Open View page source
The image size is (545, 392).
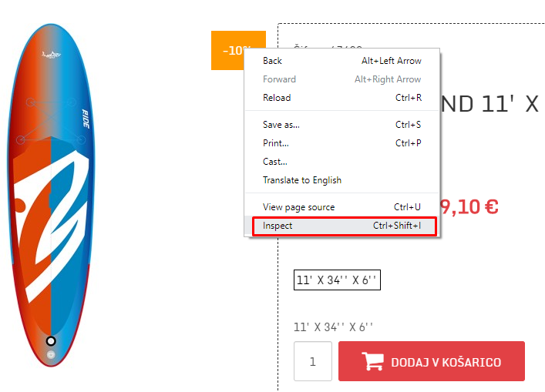[x=342, y=207]
